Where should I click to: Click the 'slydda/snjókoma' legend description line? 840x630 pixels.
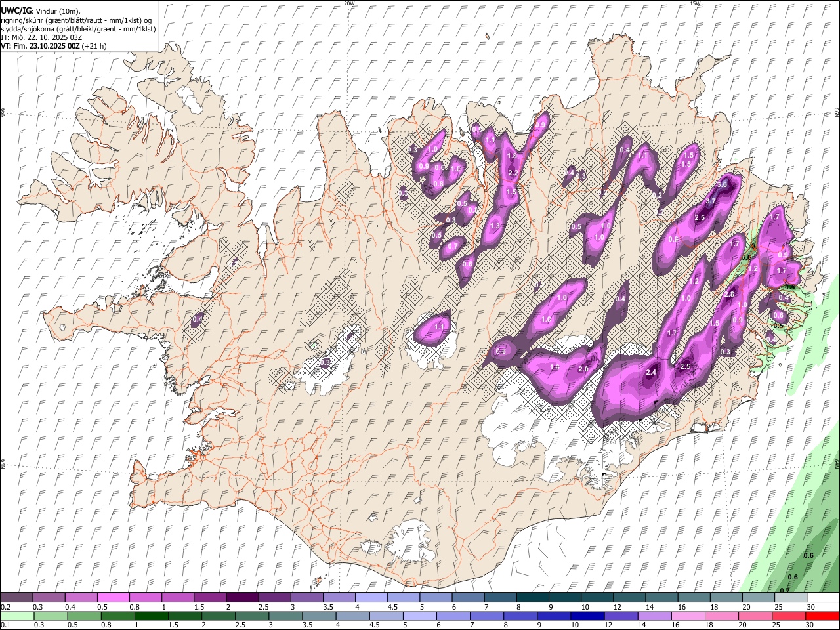(x=78, y=29)
